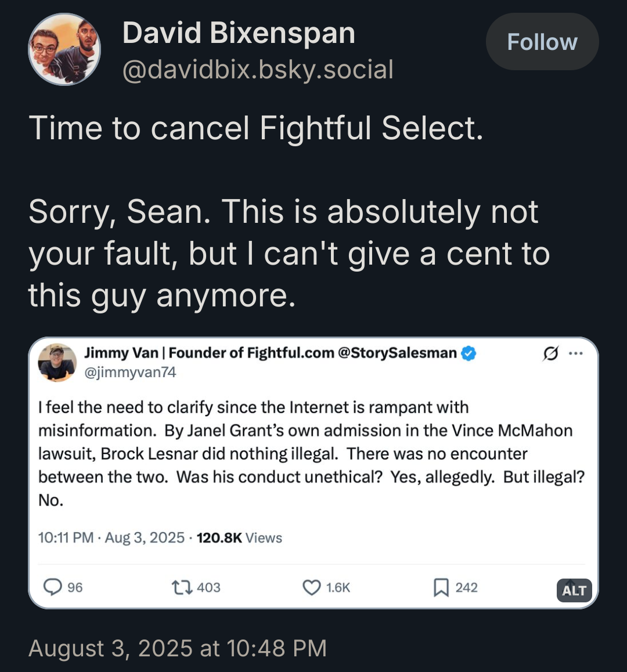Show the image ALT text badge
The height and width of the screenshot is (672, 627).
[x=574, y=590]
